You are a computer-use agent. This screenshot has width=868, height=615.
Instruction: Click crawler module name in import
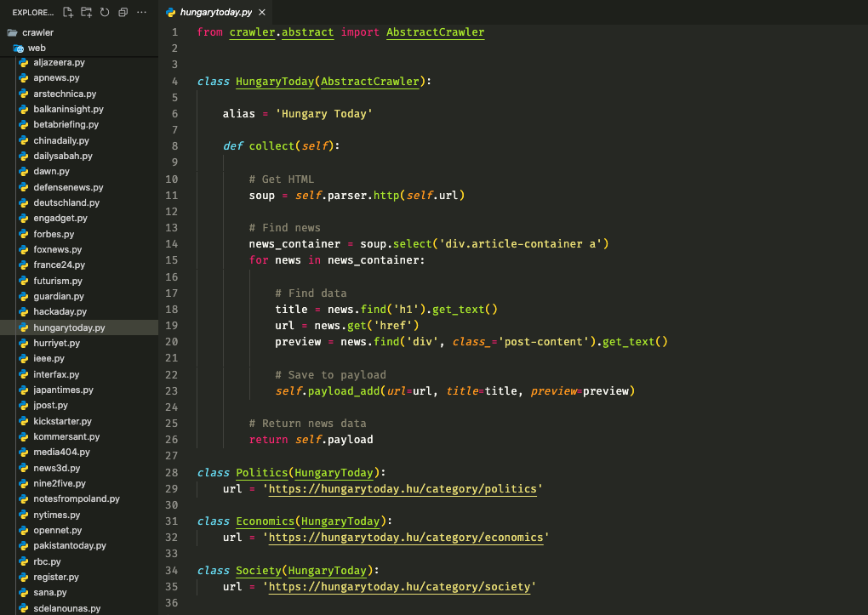252,32
